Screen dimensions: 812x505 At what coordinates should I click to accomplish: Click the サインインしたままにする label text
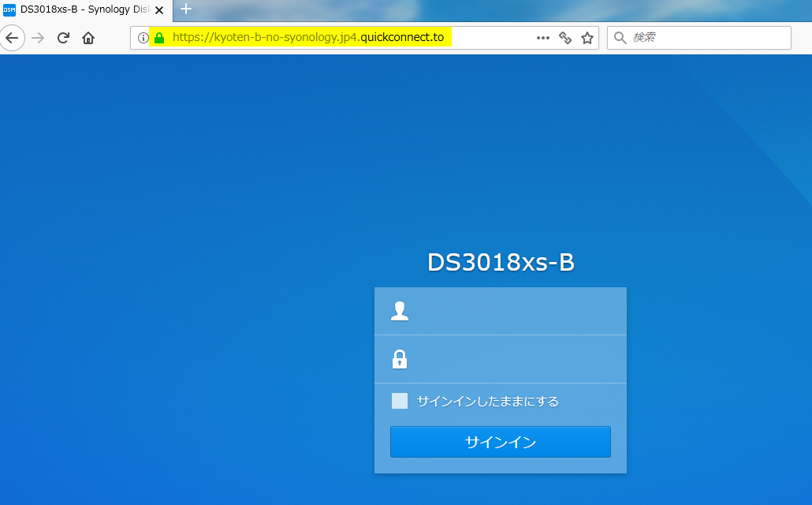pos(487,402)
